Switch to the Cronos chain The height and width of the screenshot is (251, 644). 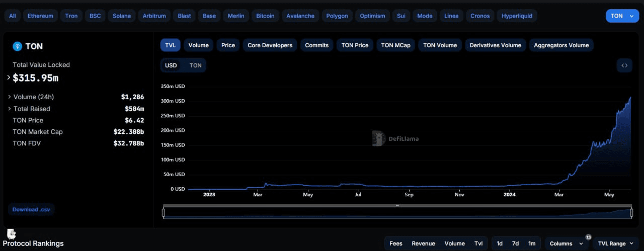tap(480, 16)
